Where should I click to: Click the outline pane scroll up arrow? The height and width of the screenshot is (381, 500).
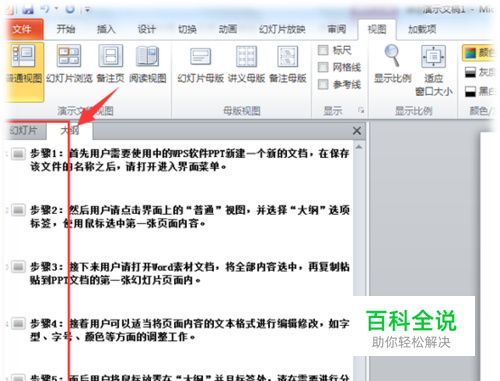click(x=359, y=147)
